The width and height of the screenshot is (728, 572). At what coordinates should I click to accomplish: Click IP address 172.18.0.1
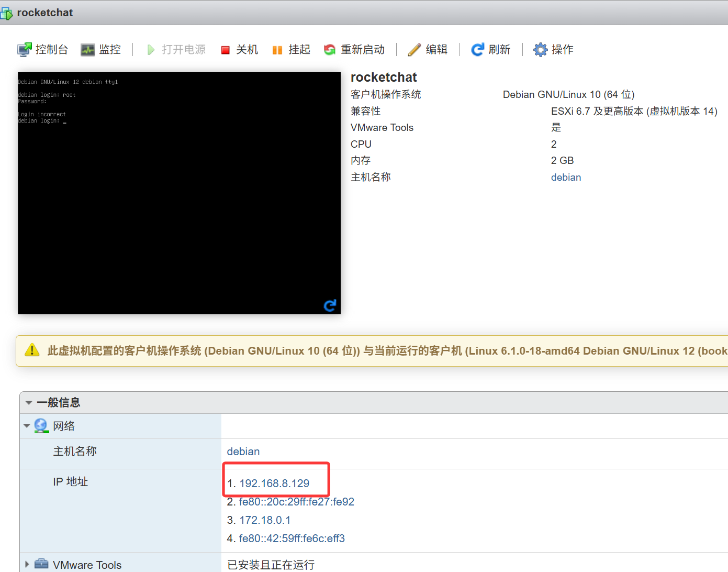point(265,520)
